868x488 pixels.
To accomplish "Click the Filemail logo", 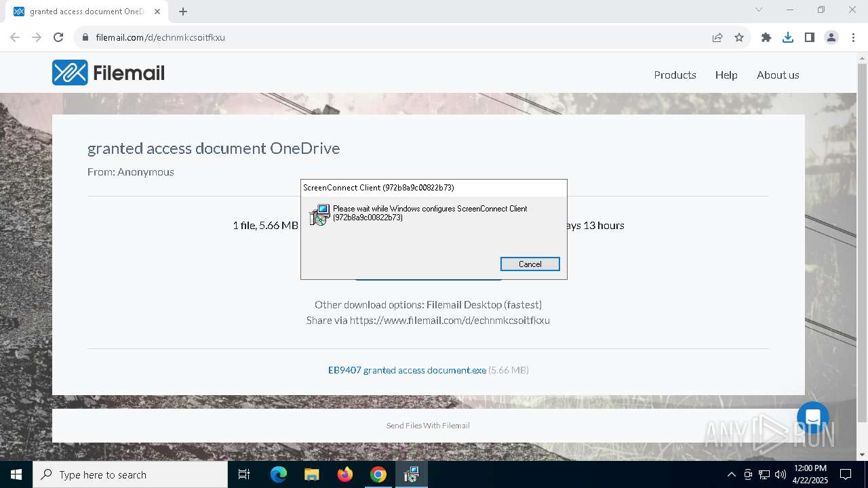I will tap(108, 73).
